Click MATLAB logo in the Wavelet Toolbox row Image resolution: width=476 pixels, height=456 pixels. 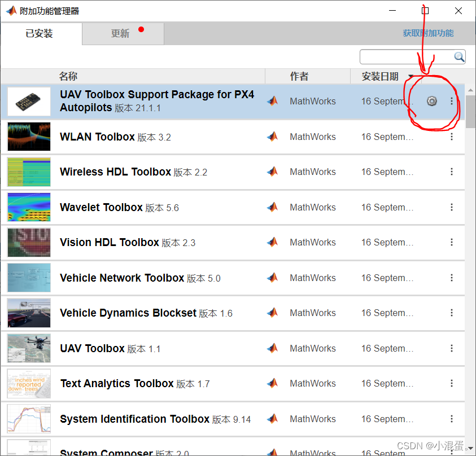tap(273, 207)
